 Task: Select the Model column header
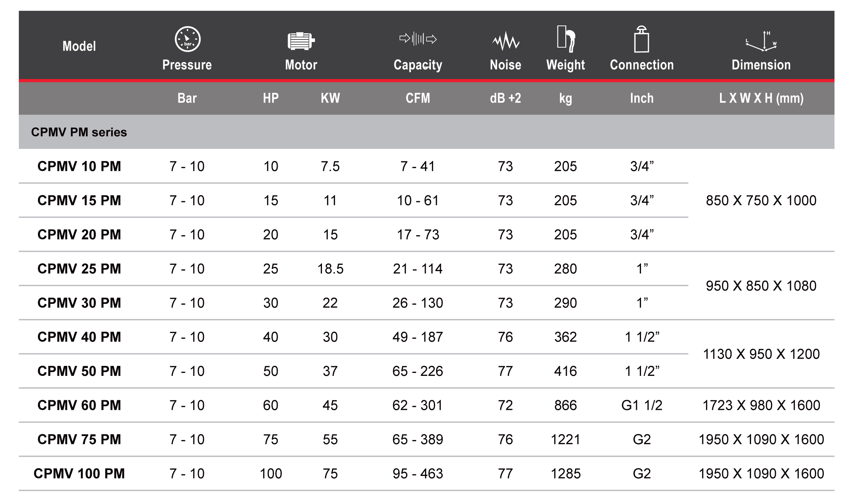point(79,46)
